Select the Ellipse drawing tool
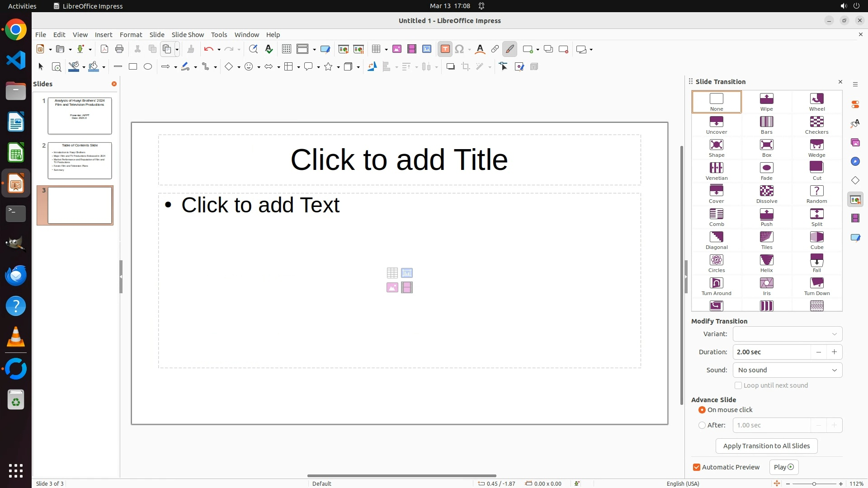The image size is (868, 488). coord(148,67)
